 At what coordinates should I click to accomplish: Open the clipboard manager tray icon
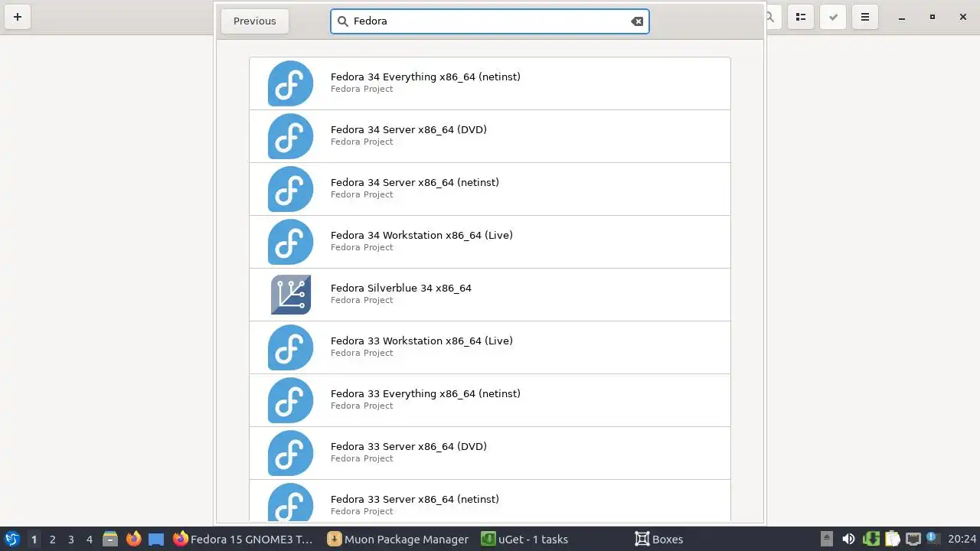892,540
